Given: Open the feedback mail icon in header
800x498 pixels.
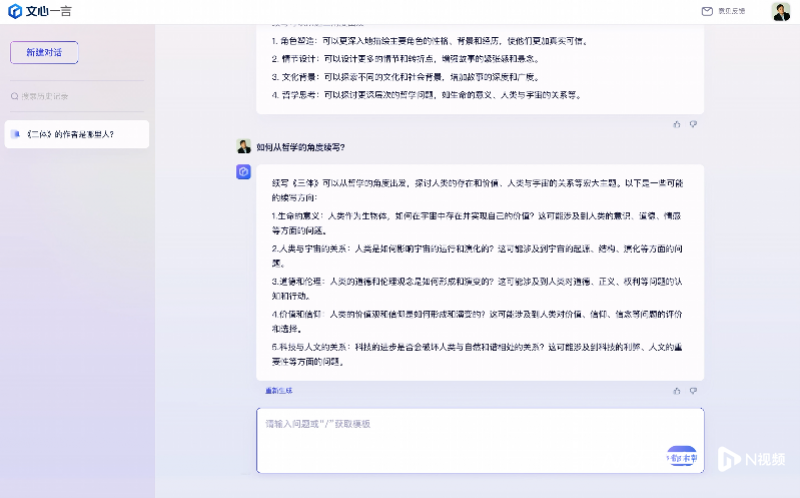Looking at the screenshot, I should 707,11.
